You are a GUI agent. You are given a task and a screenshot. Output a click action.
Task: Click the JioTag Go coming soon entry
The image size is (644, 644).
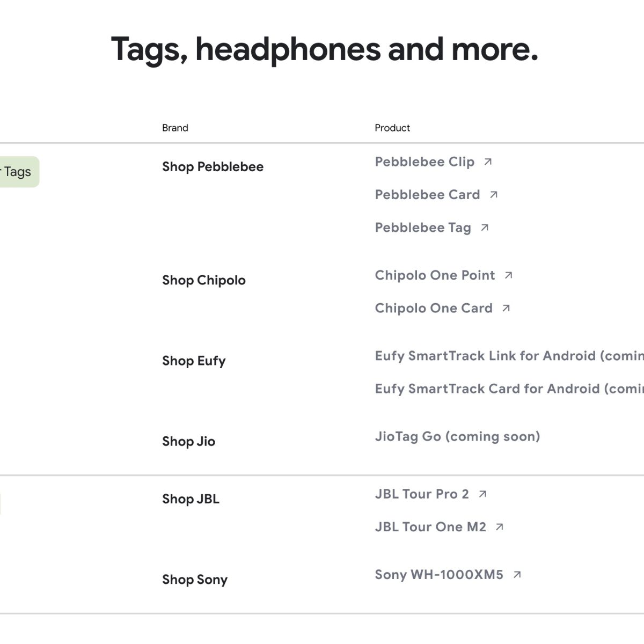pyautogui.click(x=457, y=436)
